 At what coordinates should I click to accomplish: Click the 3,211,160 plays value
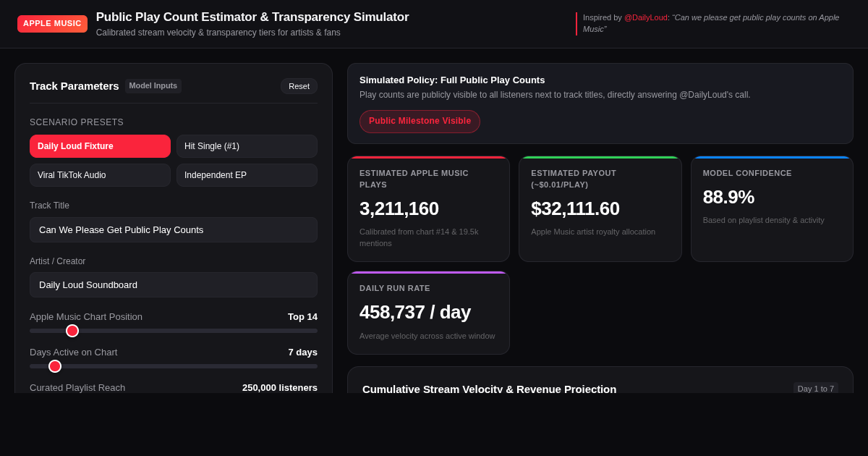click(399, 208)
